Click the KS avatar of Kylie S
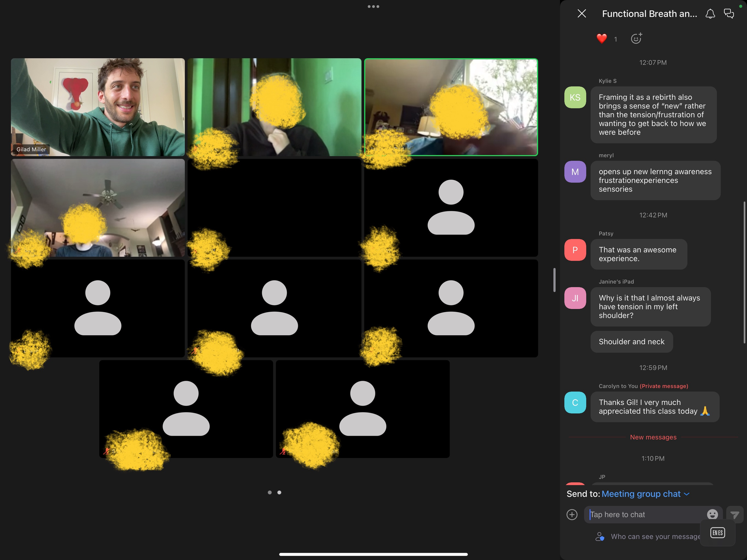Viewport: 747px width, 560px height. pos(575,98)
